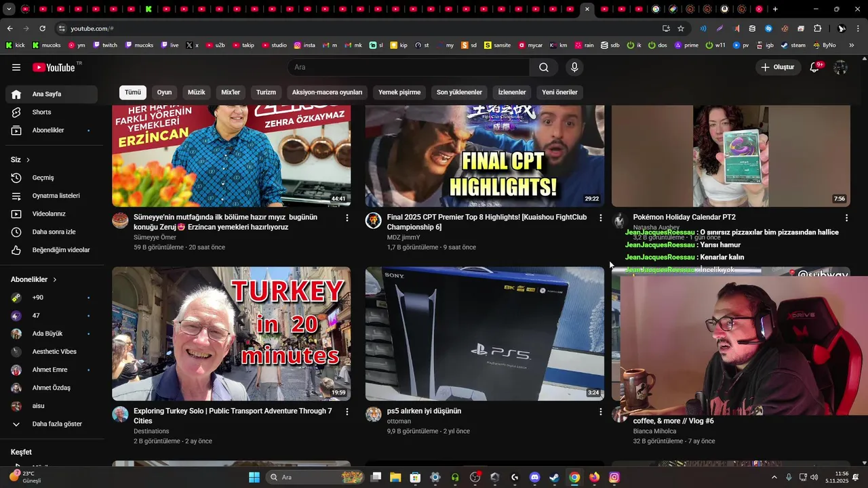Bookmark this page with the star icon

click(x=681, y=28)
